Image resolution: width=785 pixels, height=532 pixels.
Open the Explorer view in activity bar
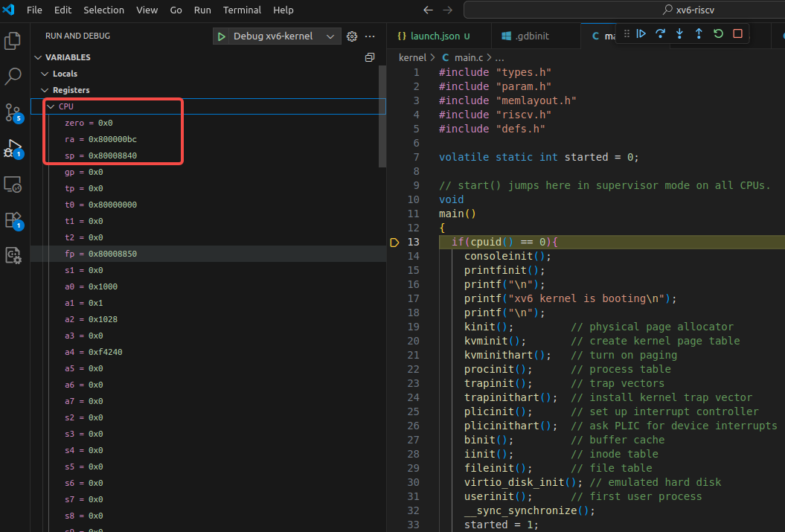point(13,40)
